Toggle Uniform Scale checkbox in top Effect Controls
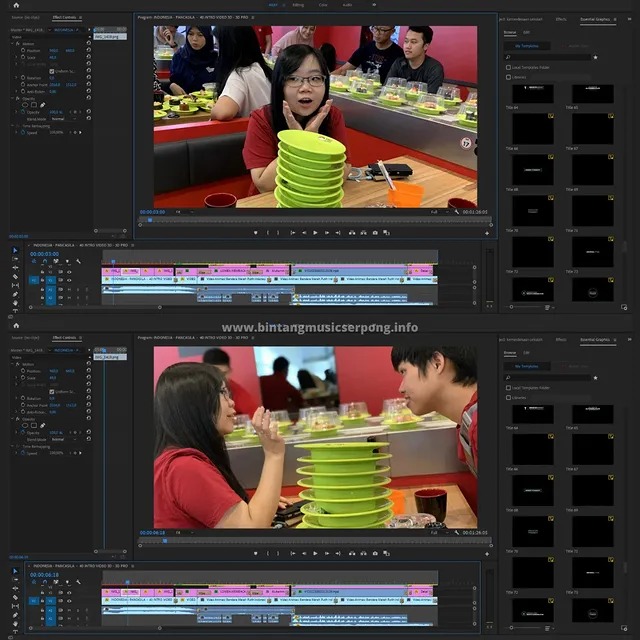 click(52, 70)
